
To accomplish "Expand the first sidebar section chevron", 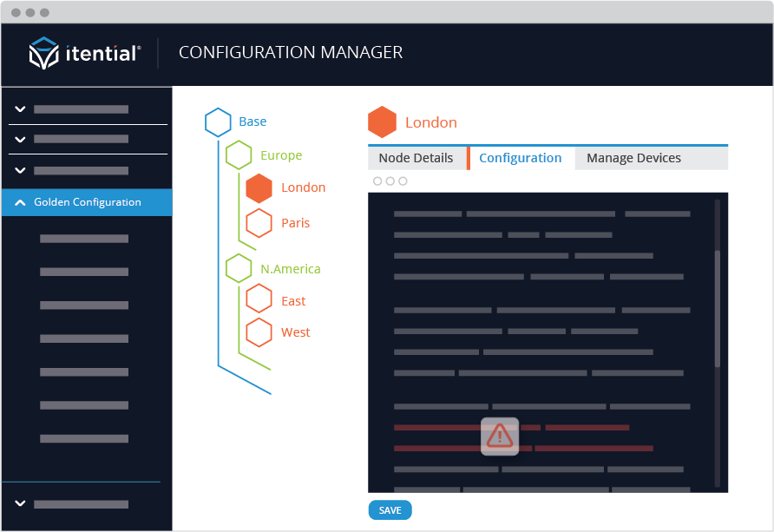I will (19, 110).
